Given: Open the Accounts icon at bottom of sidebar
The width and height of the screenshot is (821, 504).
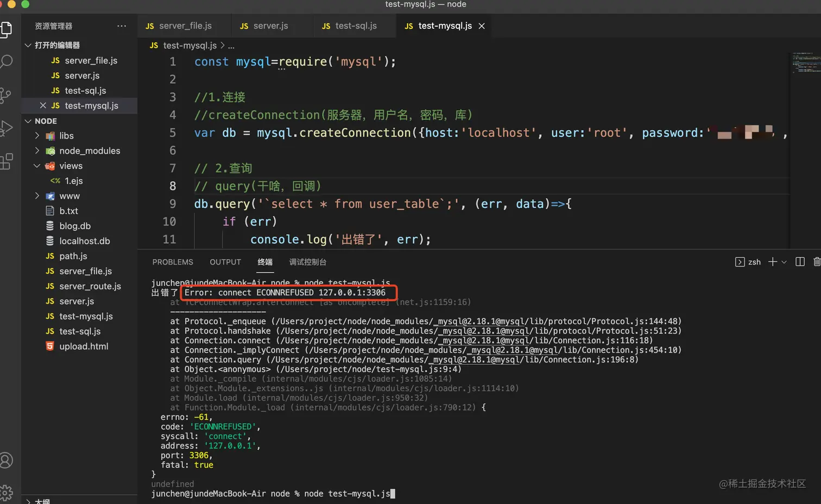Looking at the screenshot, I should tap(7, 459).
